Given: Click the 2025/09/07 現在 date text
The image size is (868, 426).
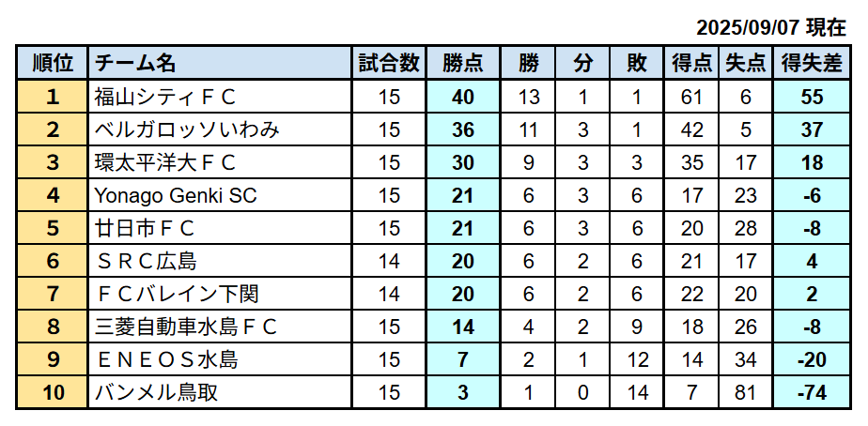Looking at the screenshot, I should 771,27.
